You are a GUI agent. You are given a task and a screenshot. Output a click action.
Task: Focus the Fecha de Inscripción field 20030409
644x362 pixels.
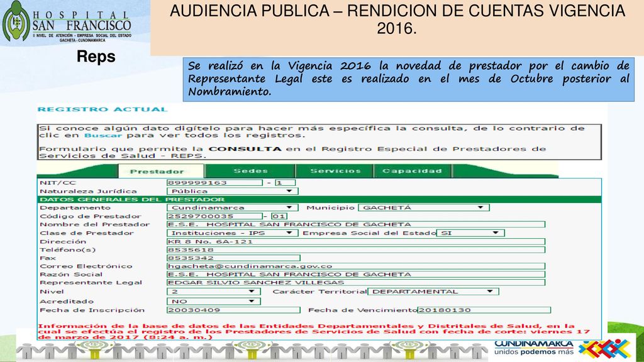(234, 310)
